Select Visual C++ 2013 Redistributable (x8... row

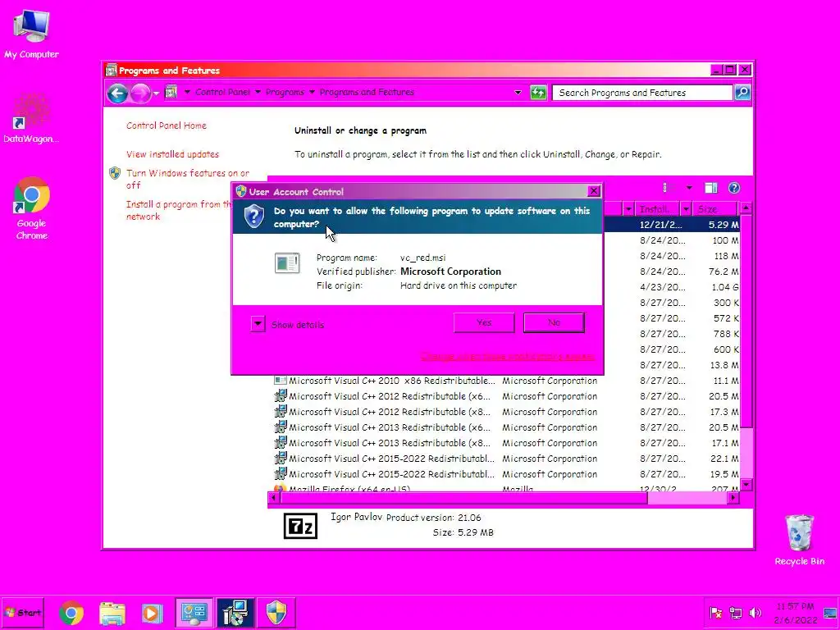(506, 443)
